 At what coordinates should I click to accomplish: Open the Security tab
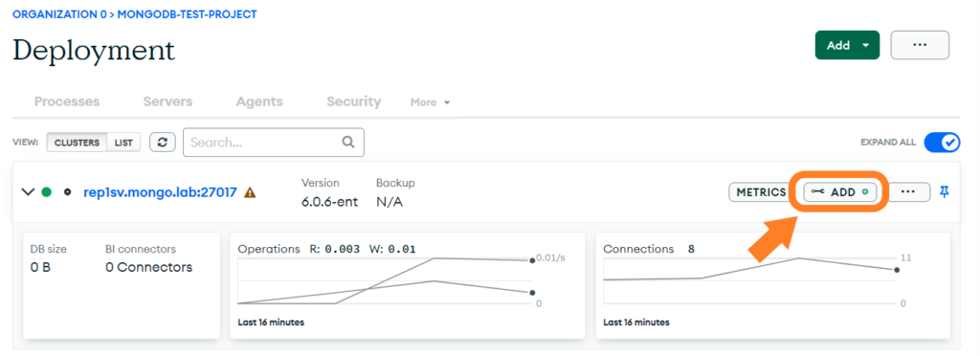tap(354, 101)
